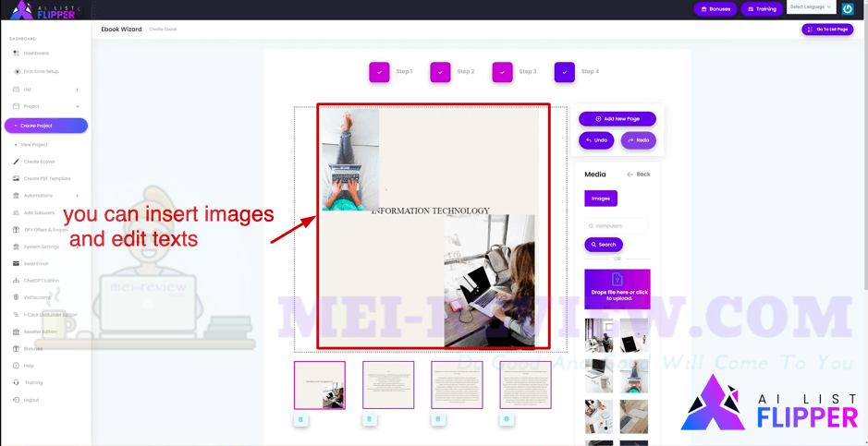Choose media image of wooden desk laptop
The width and height of the screenshot is (868, 446).
pos(634,416)
